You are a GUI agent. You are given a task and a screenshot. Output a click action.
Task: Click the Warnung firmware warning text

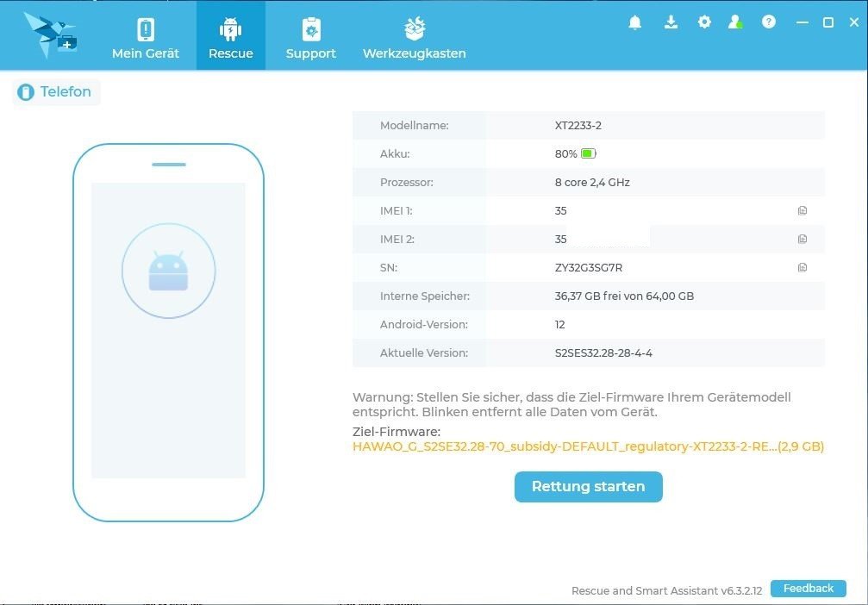click(571, 404)
